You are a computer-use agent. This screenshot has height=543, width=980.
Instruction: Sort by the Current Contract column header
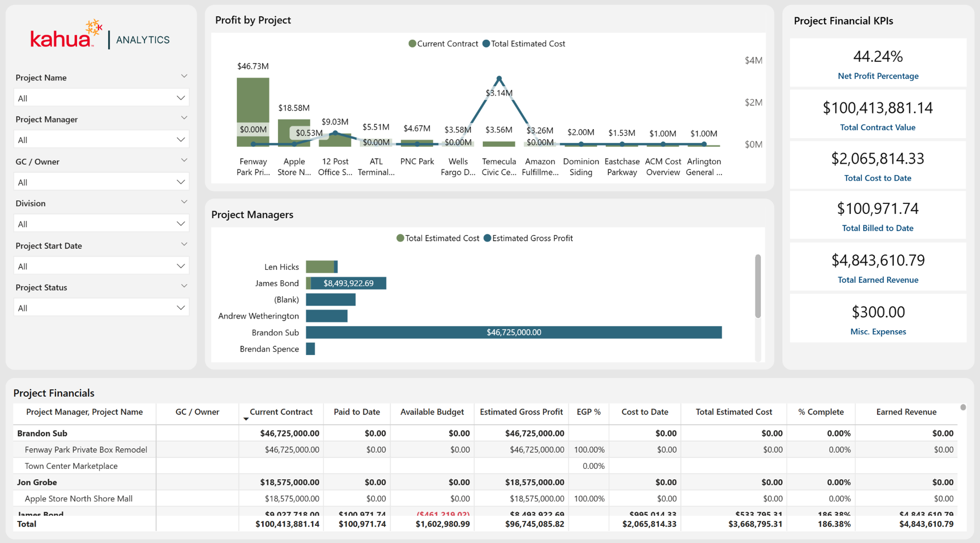pyautogui.click(x=281, y=412)
